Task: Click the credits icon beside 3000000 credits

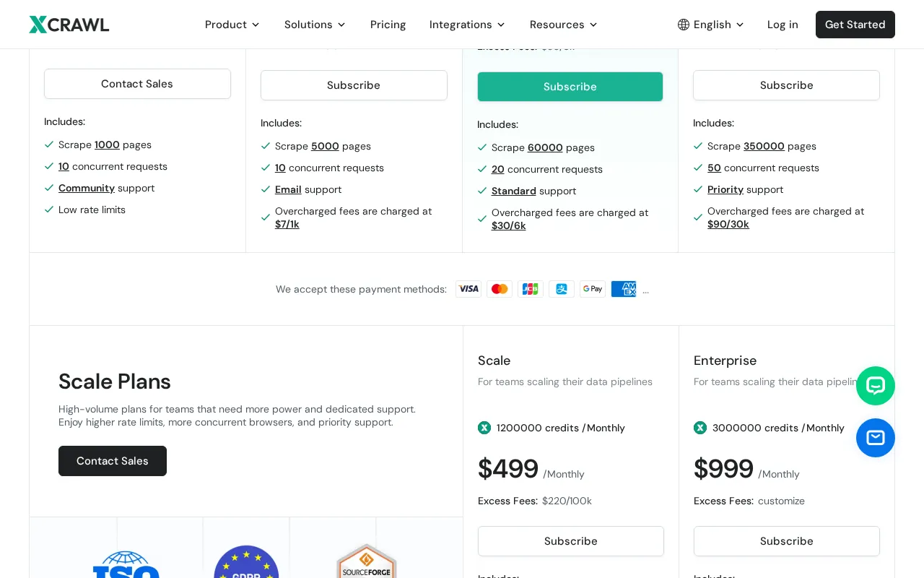Action: [700, 428]
